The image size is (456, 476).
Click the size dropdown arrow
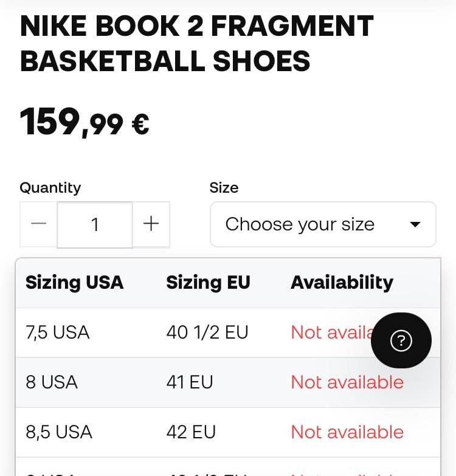415,224
